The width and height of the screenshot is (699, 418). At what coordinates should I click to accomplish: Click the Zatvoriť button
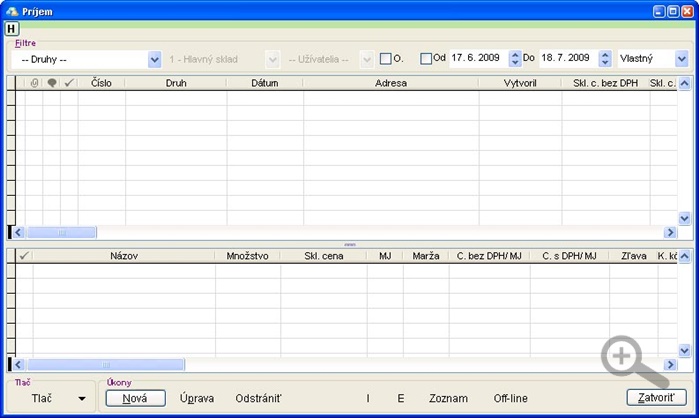656,398
